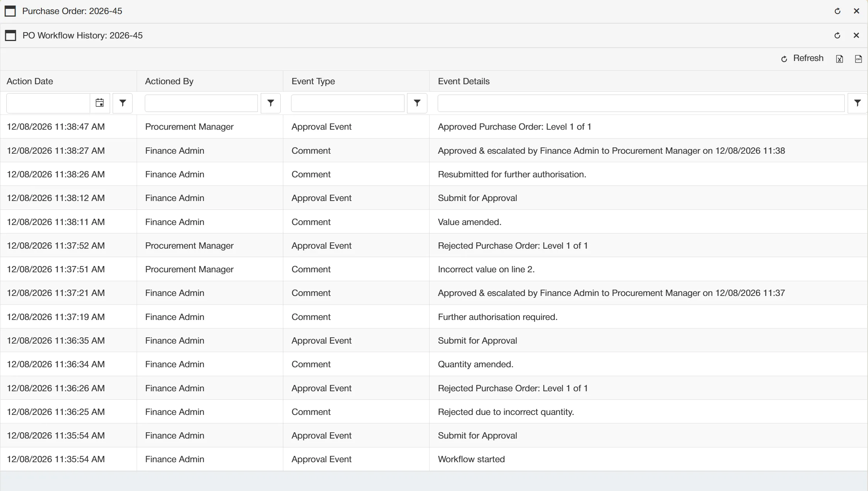The width and height of the screenshot is (868, 491).
Task: Select the 11:38:47 AM action date cell
Action: pyautogui.click(x=68, y=127)
